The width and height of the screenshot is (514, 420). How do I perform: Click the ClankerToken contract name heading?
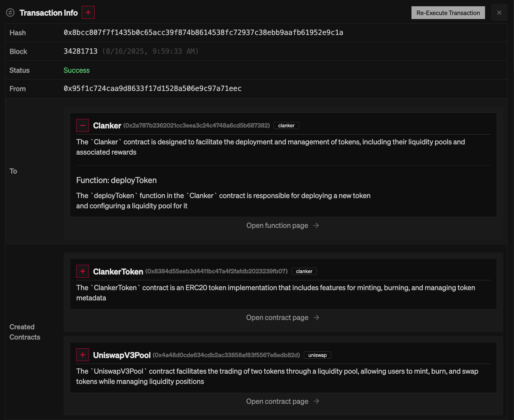pos(118,272)
